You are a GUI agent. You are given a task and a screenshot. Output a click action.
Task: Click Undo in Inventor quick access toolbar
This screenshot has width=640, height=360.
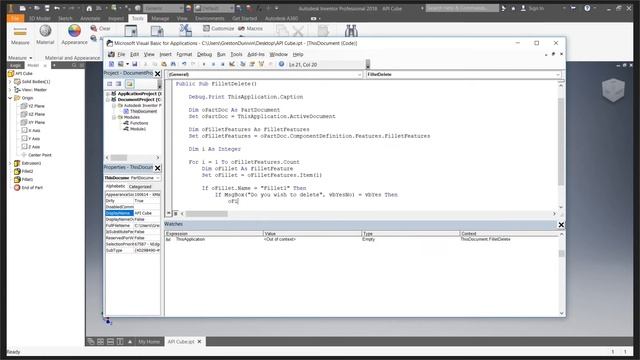point(57,8)
